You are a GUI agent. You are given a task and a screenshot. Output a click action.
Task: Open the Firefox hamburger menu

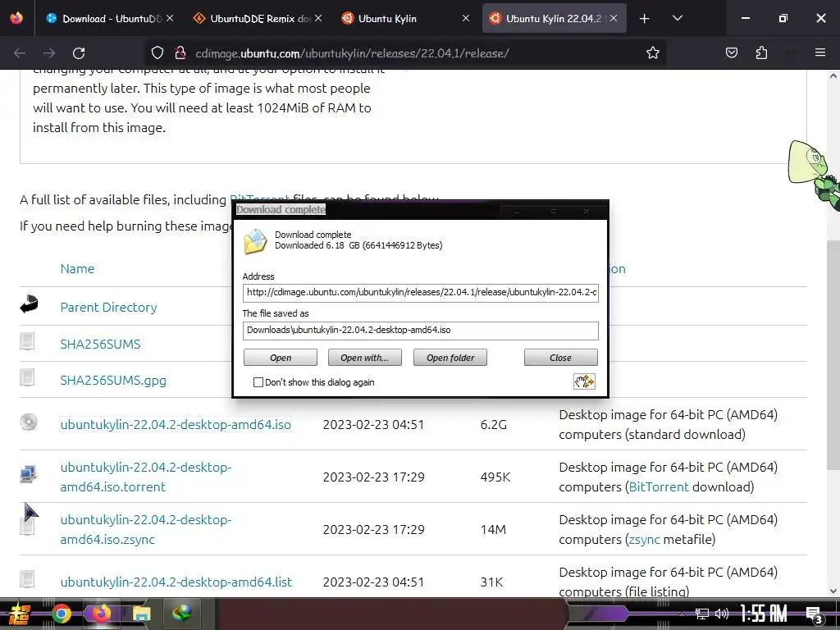(x=820, y=52)
